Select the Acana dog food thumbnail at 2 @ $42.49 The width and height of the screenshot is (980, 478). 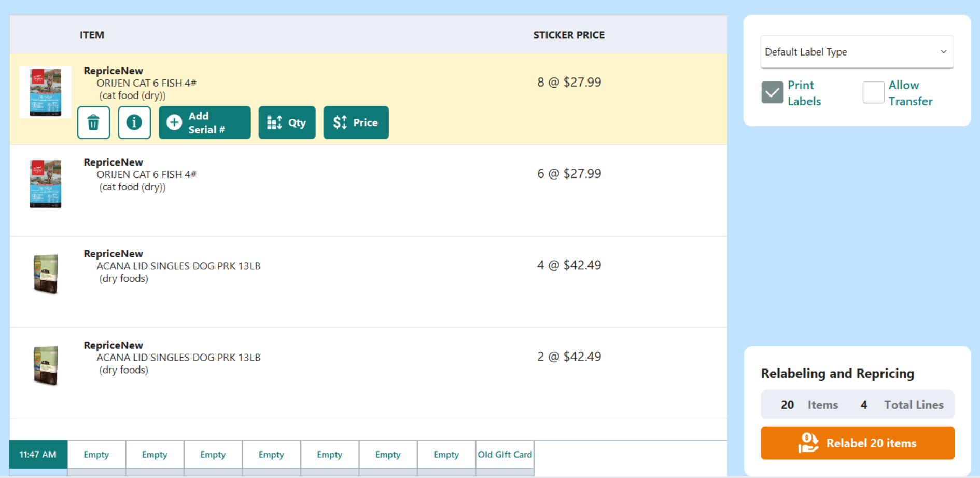pos(46,365)
